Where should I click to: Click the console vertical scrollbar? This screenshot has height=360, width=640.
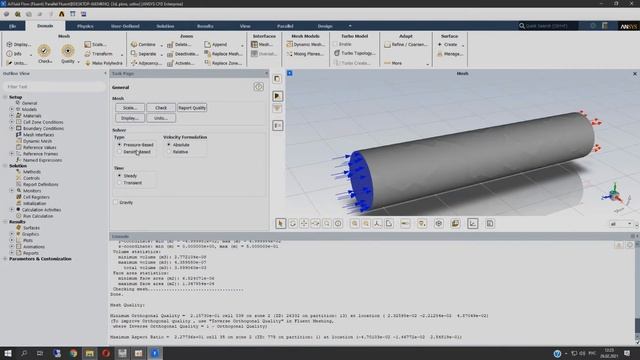[x=637, y=292]
